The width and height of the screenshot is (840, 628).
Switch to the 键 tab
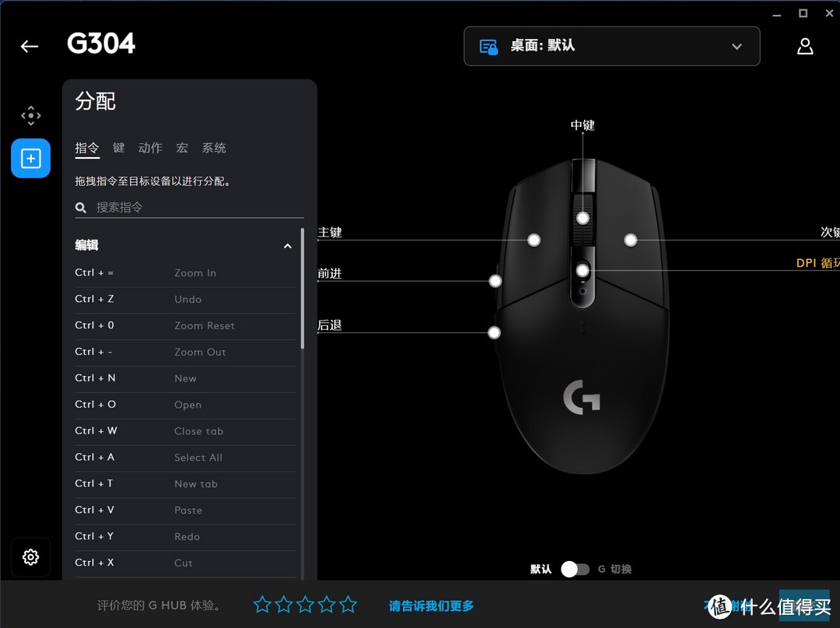118,148
